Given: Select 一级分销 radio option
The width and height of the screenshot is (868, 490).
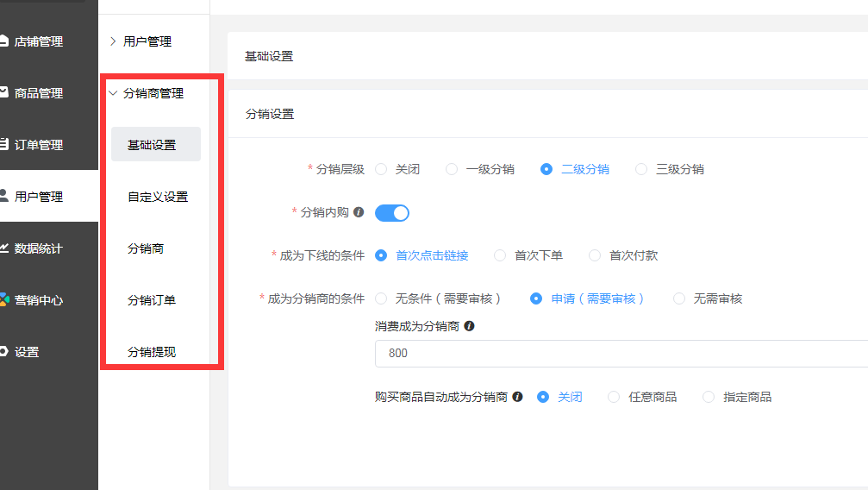Looking at the screenshot, I should click(x=452, y=169).
